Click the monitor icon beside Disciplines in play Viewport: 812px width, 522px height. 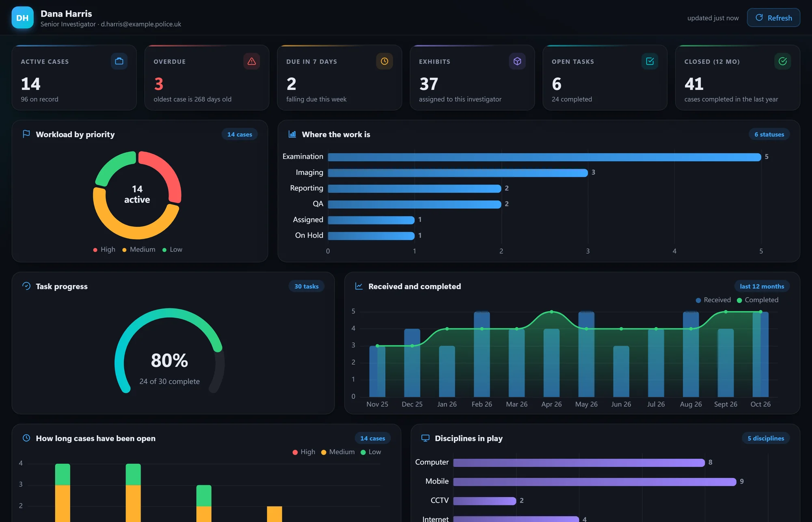pyautogui.click(x=425, y=438)
